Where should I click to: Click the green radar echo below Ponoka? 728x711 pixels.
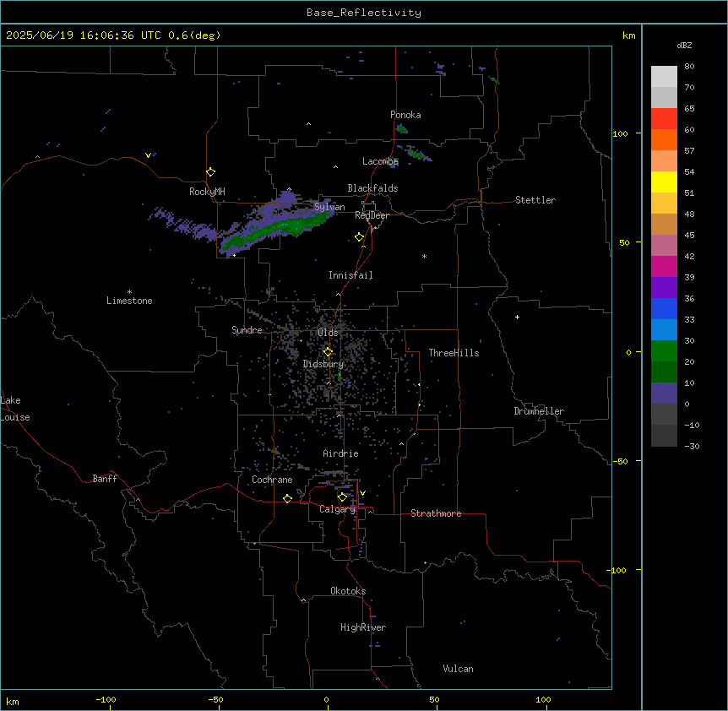(x=402, y=128)
